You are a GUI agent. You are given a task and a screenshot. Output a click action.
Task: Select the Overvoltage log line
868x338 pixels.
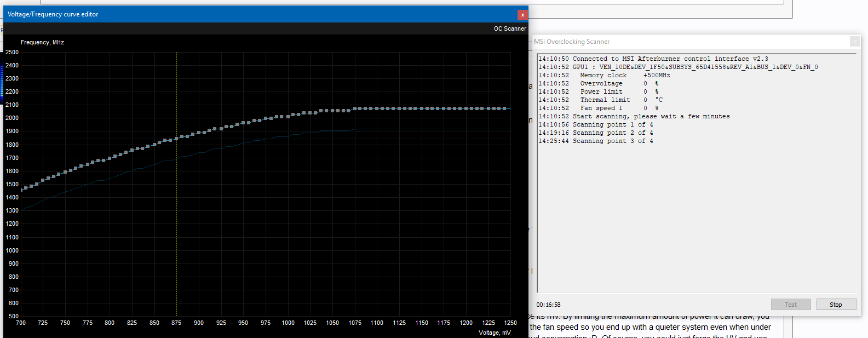599,83
